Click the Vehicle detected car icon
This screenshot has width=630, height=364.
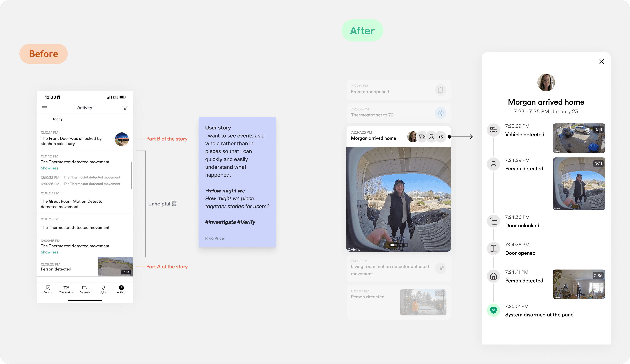point(493,130)
